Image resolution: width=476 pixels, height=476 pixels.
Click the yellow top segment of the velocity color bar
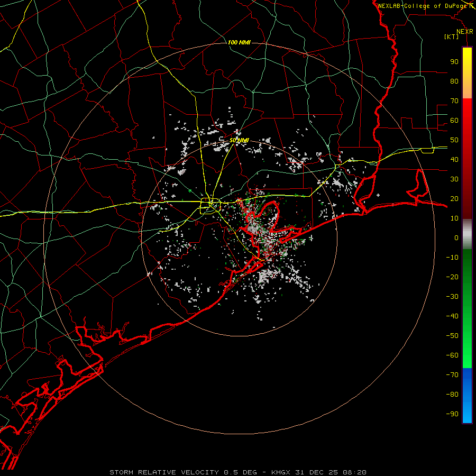coord(467,73)
